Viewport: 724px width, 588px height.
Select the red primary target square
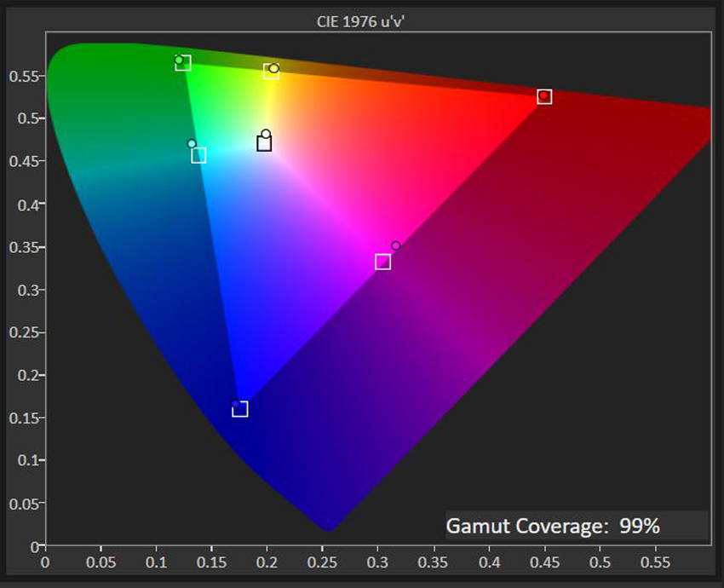coord(543,96)
